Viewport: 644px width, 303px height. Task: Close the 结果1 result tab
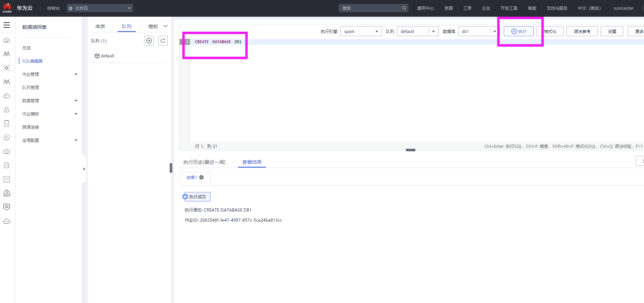(x=201, y=177)
